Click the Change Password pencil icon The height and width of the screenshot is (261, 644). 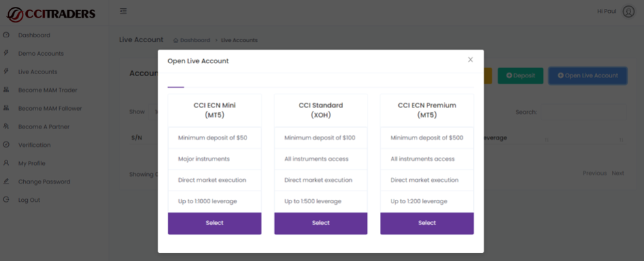point(6,181)
